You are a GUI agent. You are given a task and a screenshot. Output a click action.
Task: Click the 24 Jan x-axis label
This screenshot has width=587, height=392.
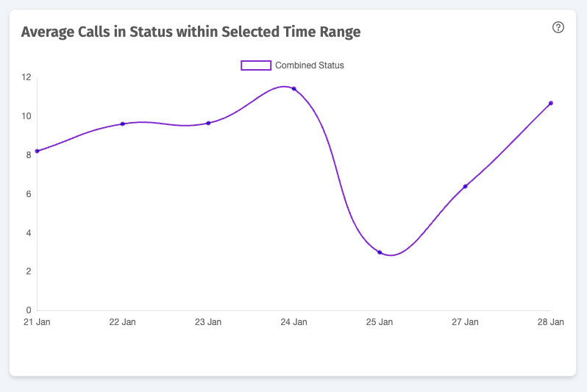point(294,322)
